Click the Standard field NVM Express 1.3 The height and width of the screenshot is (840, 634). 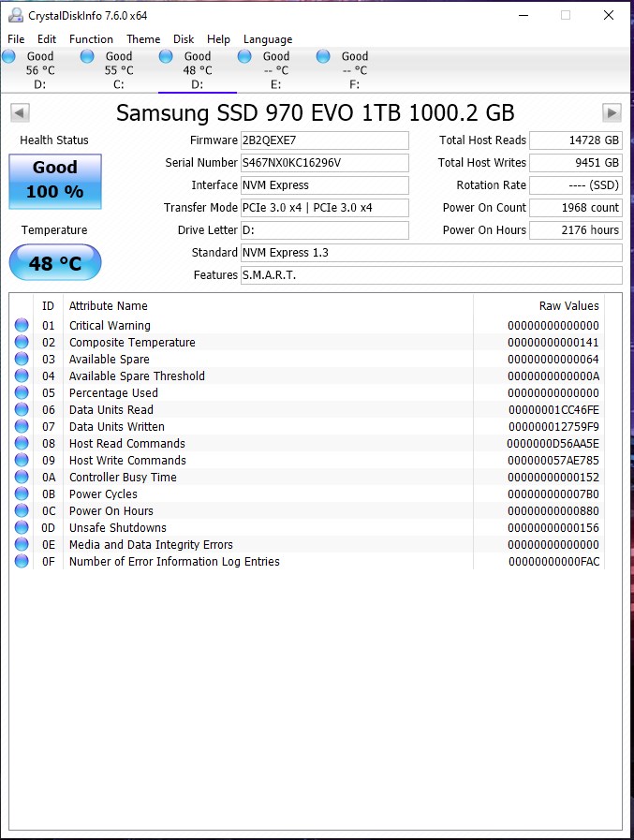pos(432,253)
